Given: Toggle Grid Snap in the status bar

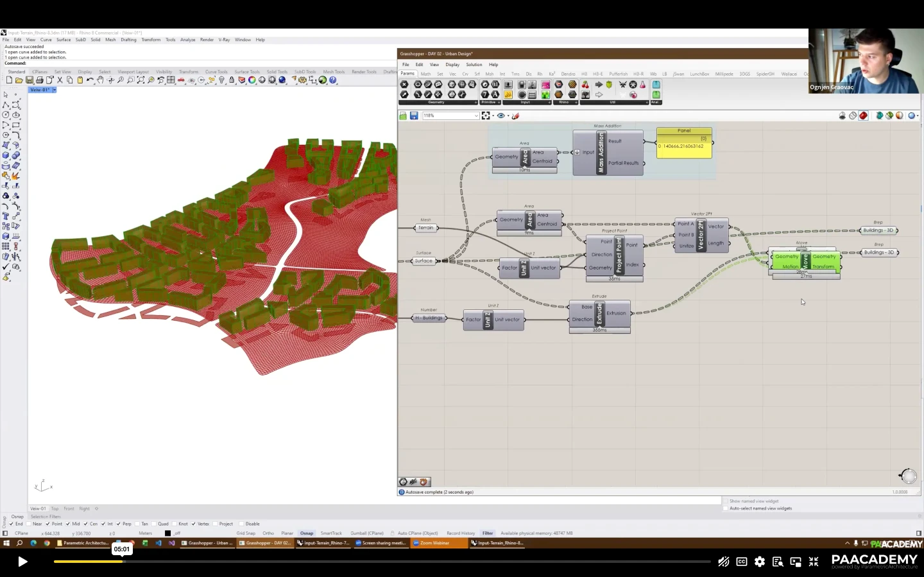Looking at the screenshot, I should 246,533.
